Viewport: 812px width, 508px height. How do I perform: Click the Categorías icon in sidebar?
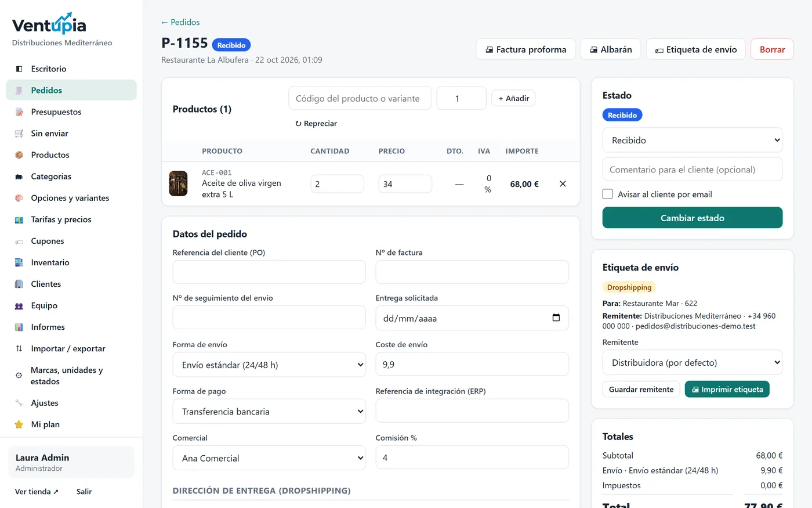tap(19, 176)
